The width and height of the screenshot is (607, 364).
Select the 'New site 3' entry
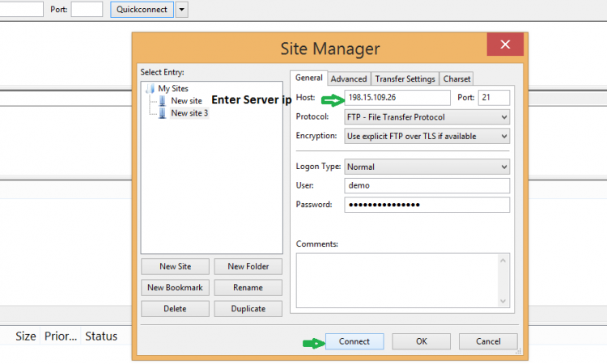click(x=189, y=113)
